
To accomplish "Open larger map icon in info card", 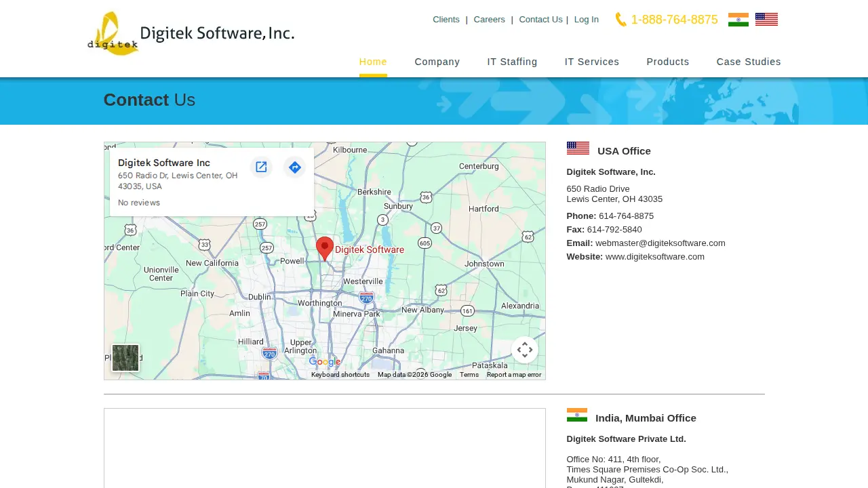I will coord(261,167).
